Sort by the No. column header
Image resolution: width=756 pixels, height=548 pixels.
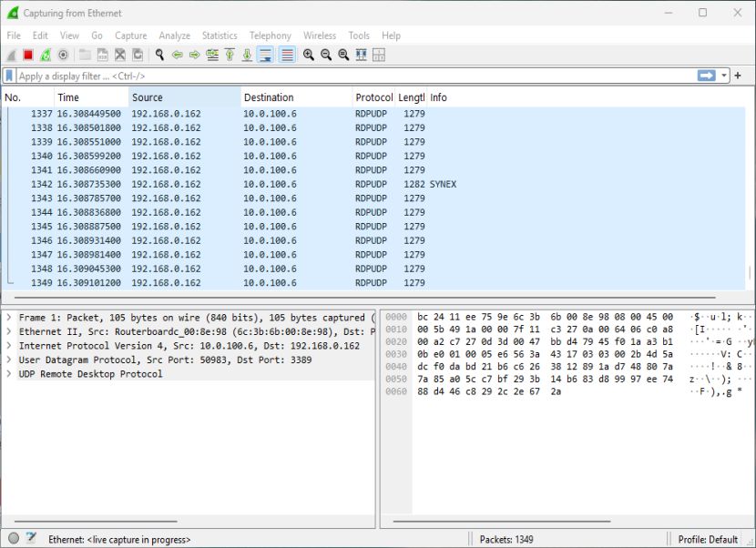point(28,97)
